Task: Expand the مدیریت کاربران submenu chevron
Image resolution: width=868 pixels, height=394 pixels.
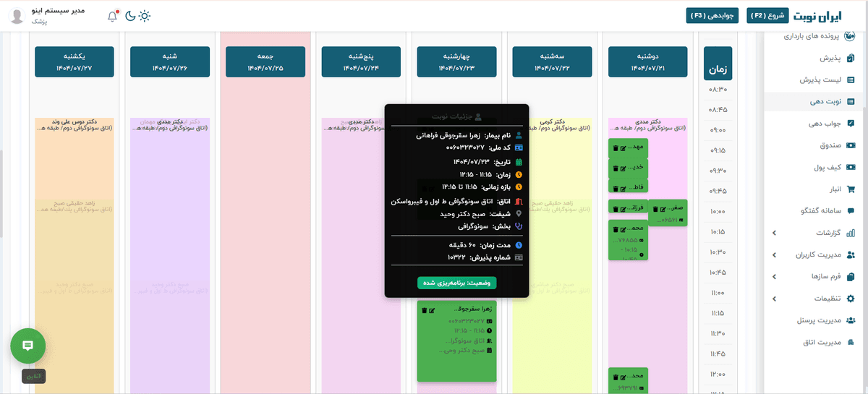Action: [x=774, y=255]
